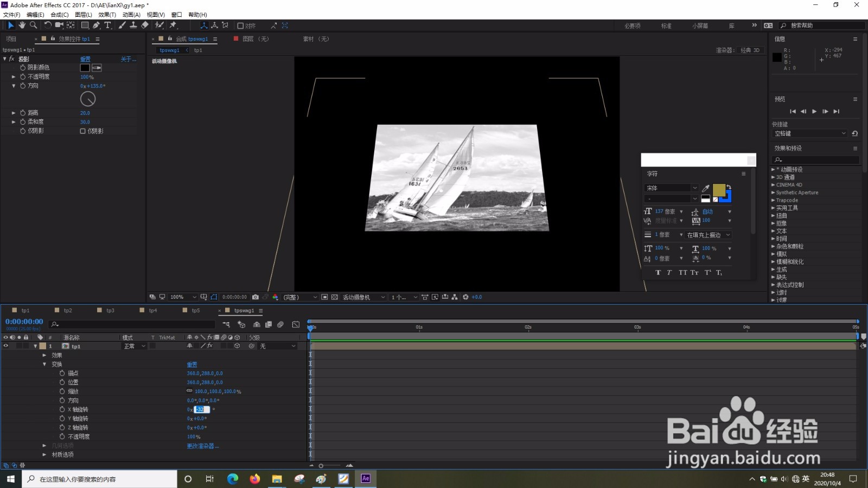Enable the shadow-only checkbox (仅阴影)
The height and width of the screenshot is (488, 868).
[x=83, y=131]
